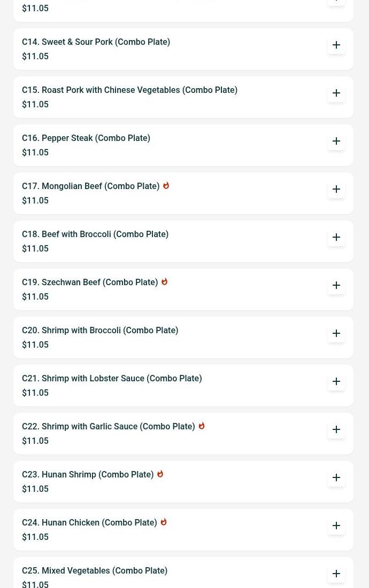Add C19 Szechwan Beef to cart

pyautogui.click(x=336, y=285)
